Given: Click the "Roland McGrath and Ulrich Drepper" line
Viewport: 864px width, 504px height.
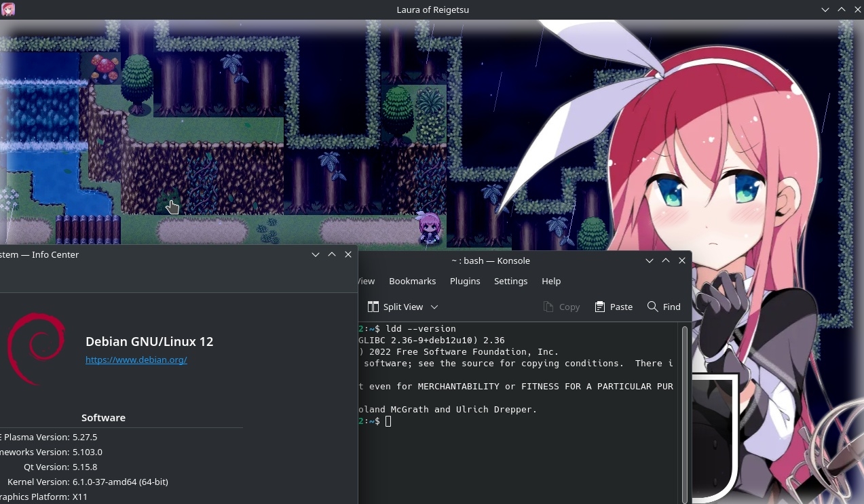Looking at the screenshot, I should [448, 410].
